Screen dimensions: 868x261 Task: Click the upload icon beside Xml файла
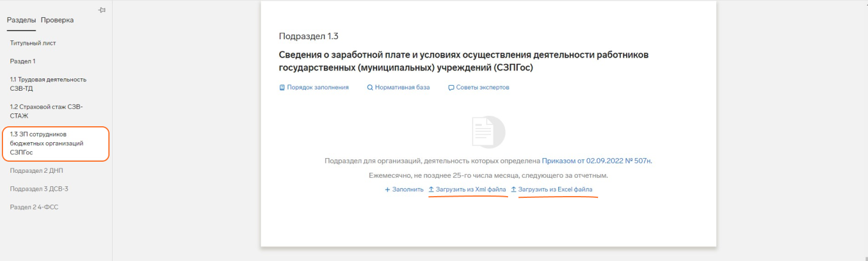tap(431, 189)
